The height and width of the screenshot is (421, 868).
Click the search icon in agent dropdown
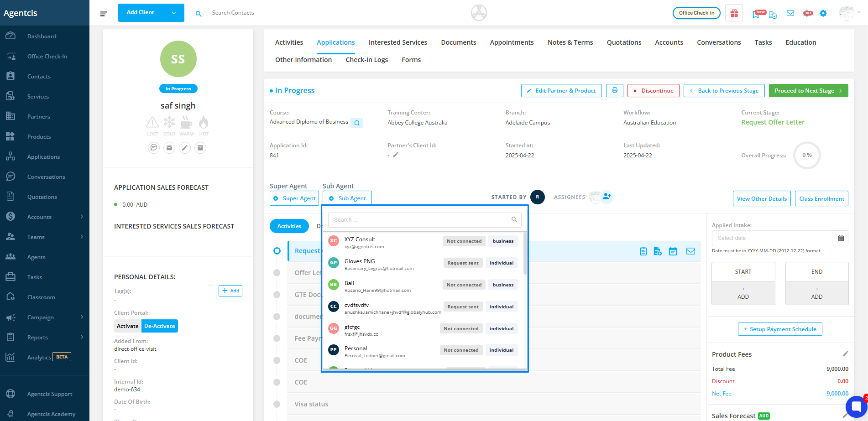(x=514, y=219)
